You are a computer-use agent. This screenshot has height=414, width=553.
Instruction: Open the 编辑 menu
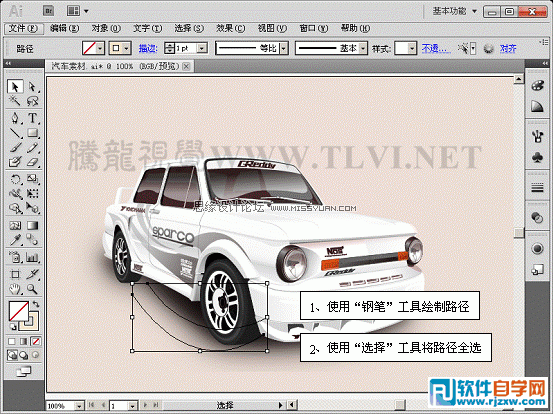pyautogui.click(x=65, y=28)
